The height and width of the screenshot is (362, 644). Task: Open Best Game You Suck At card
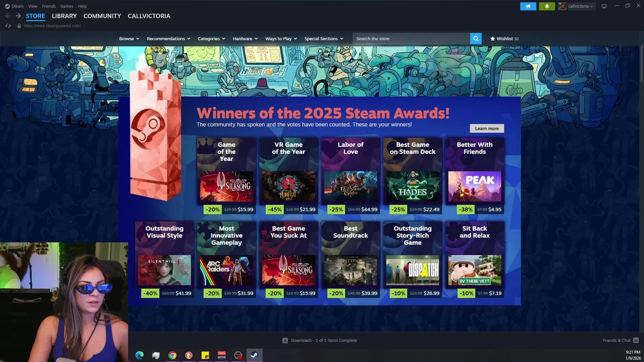[288, 260]
